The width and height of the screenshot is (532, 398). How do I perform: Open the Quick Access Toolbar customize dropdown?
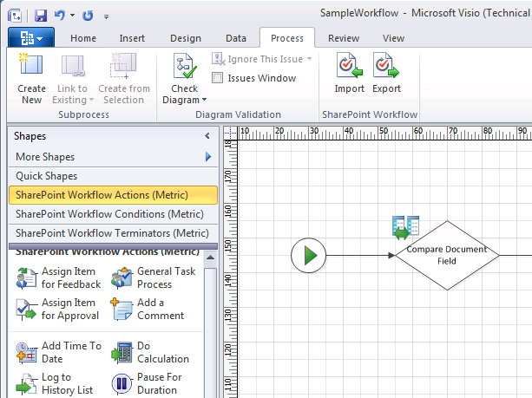point(107,16)
